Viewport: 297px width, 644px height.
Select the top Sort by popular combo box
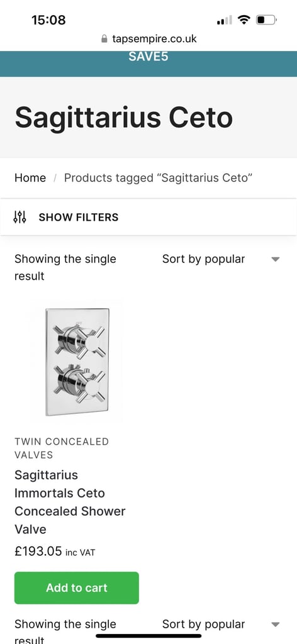(221, 259)
